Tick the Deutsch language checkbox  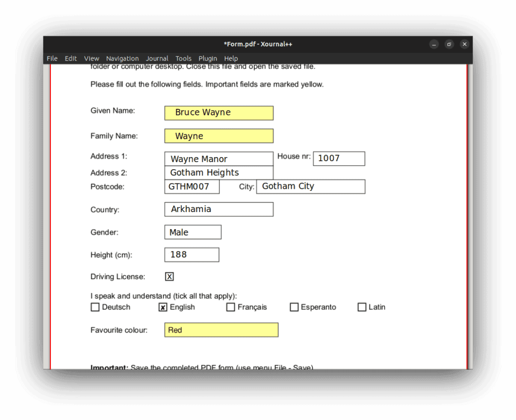point(95,307)
